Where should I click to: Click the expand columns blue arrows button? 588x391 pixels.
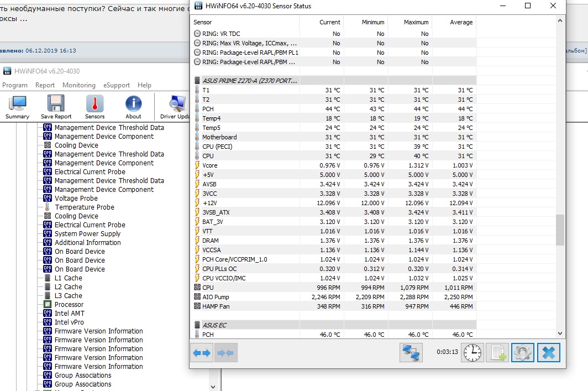(202, 353)
